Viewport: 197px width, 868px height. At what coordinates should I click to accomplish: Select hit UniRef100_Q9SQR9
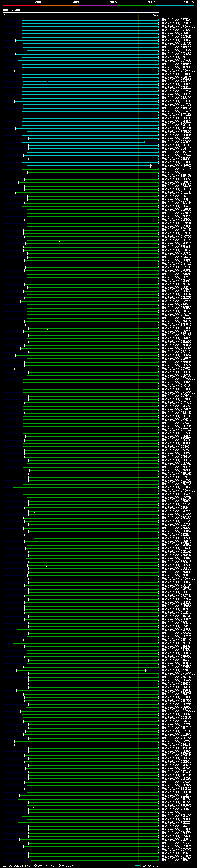click(x=176, y=142)
